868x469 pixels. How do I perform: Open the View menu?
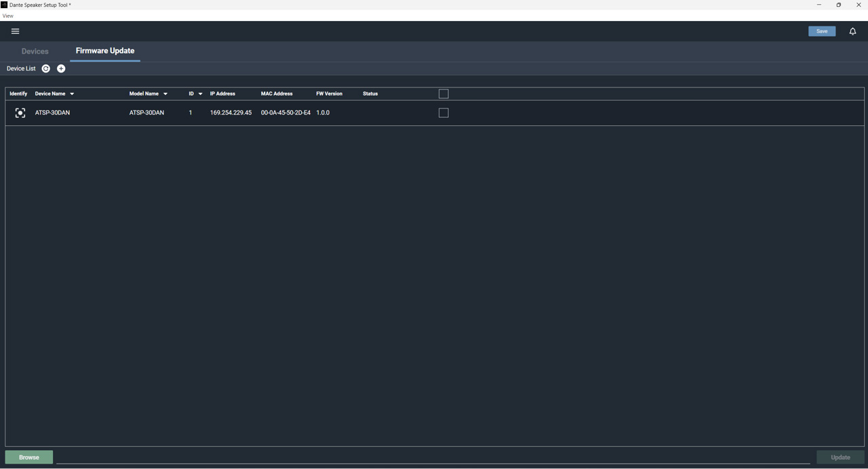pos(8,16)
